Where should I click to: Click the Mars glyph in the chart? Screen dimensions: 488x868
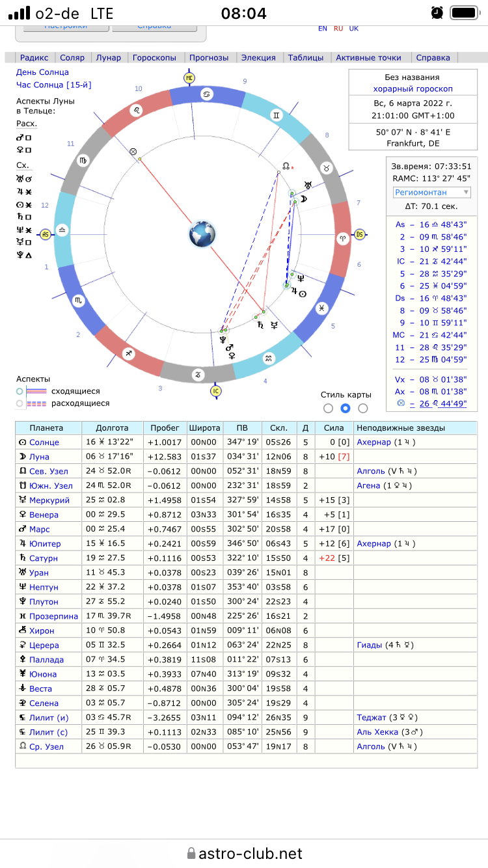pyautogui.click(x=229, y=348)
